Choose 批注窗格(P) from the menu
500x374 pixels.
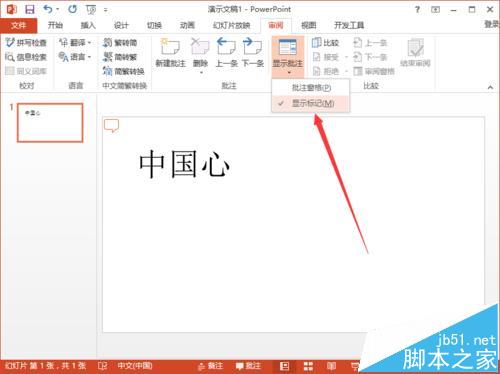click(x=311, y=88)
